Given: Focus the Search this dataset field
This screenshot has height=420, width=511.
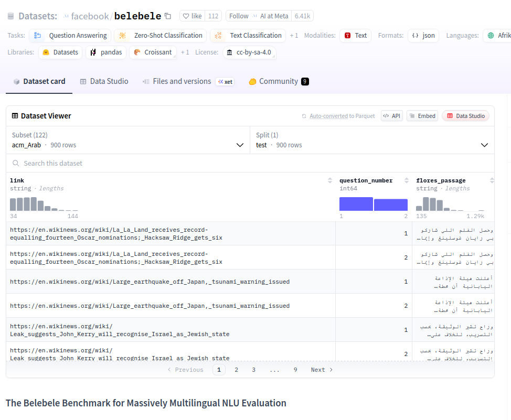Looking at the screenshot, I should pyautogui.click(x=250, y=163).
